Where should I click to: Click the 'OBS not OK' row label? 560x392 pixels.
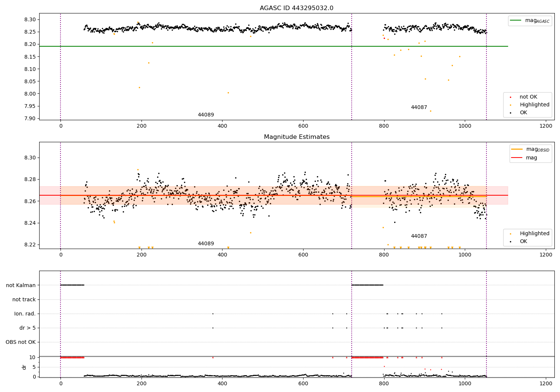[x=21, y=342]
